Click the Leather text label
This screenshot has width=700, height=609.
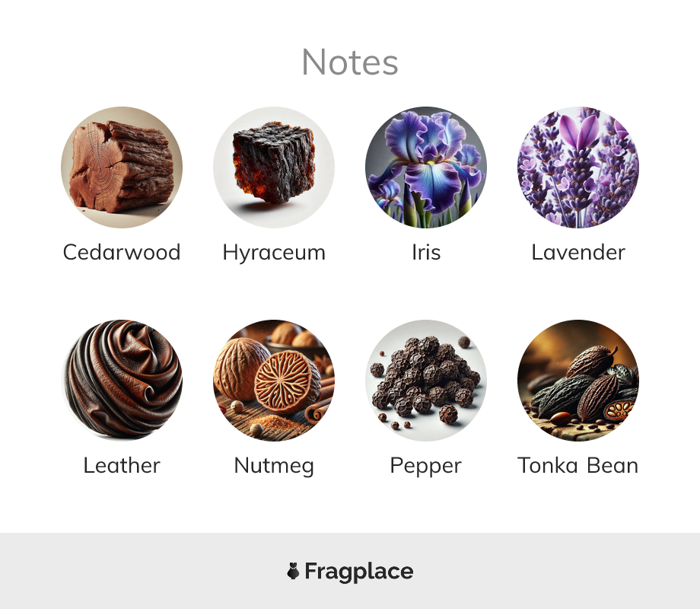pos(122,465)
